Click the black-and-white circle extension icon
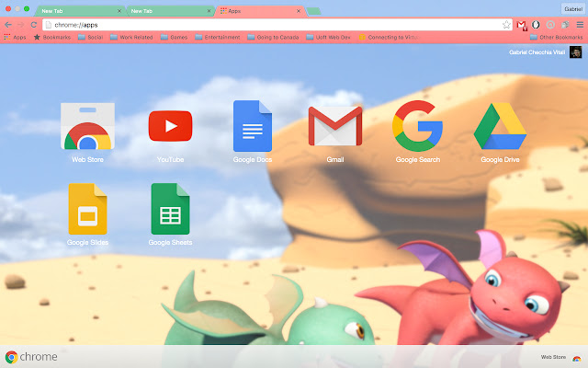Image resolution: width=588 pixels, height=368 pixels. (536, 25)
